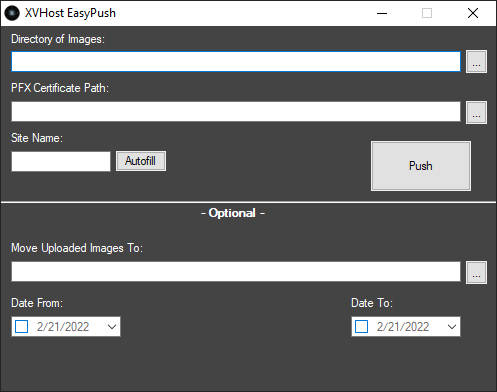
Task: Focus the Site Name text field
Action: click(x=61, y=162)
